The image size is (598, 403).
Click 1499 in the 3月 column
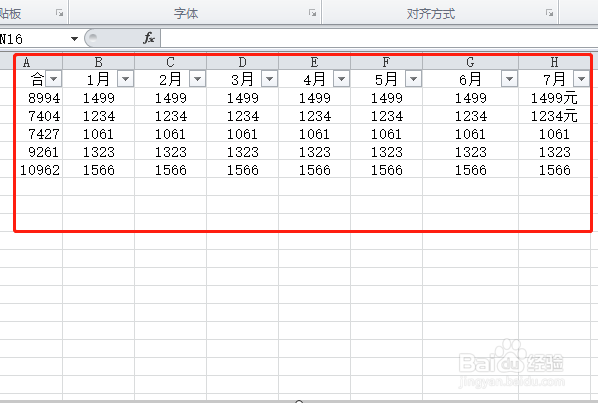pos(243,98)
